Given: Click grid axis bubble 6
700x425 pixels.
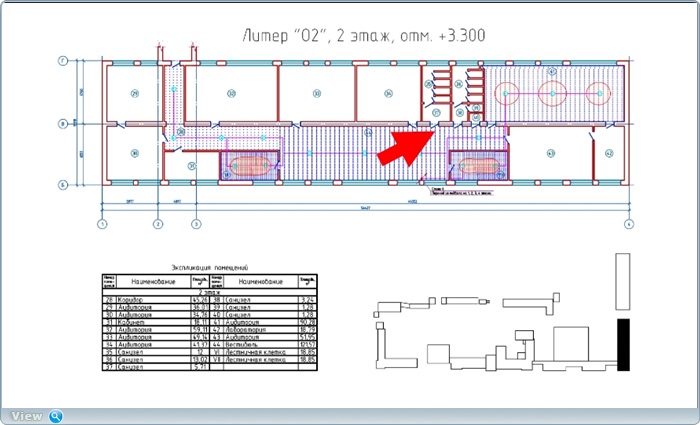Looking at the screenshot, I should (x=629, y=224).
